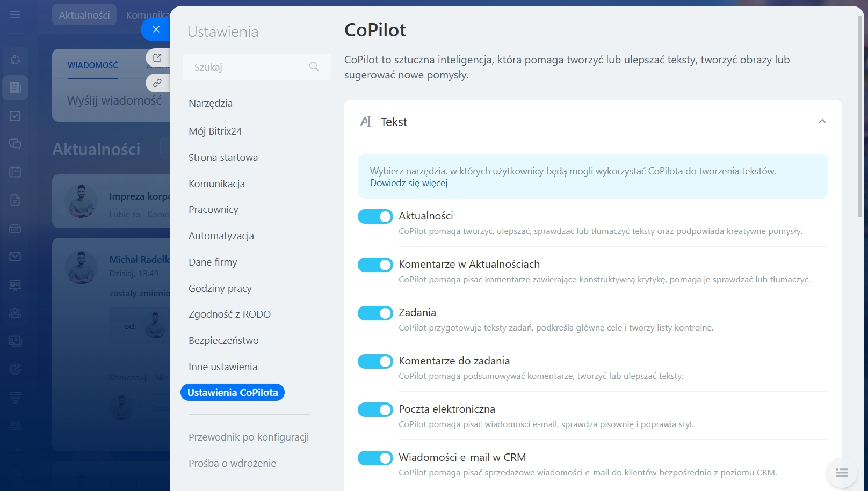Open calendar icon in left sidebar
868x491 pixels.
(15, 172)
